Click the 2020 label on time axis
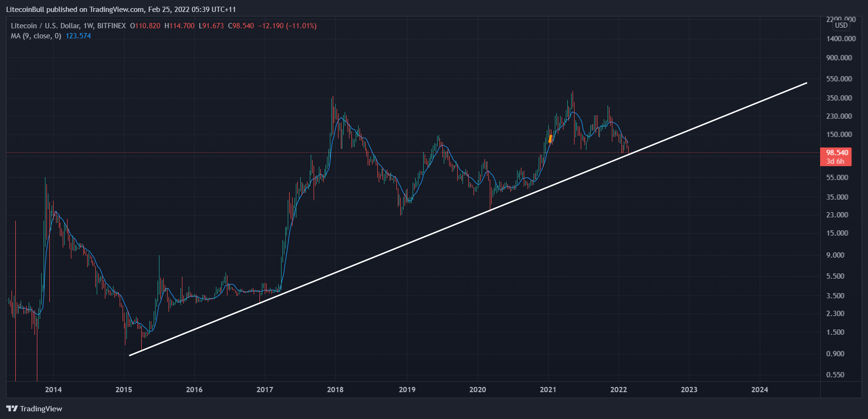Image resolution: width=868 pixels, height=419 pixels. pyautogui.click(x=477, y=389)
